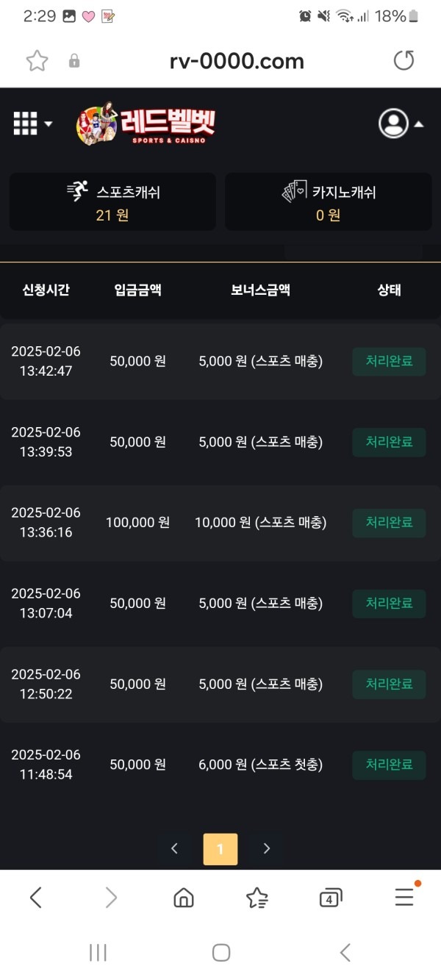Image resolution: width=441 pixels, height=980 pixels.
Task: Go to next page with right chevron
Action: pos(266,848)
